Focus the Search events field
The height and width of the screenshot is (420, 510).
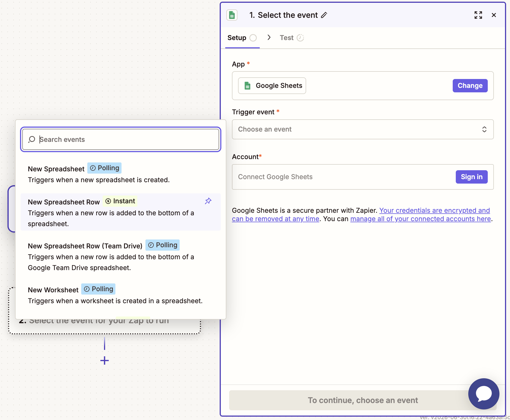point(121,139)
